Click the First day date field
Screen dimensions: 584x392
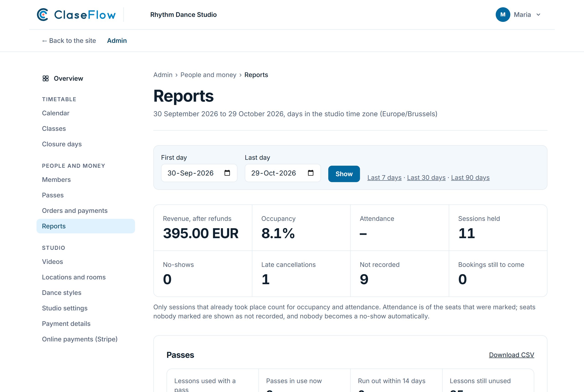pos(199,173)
